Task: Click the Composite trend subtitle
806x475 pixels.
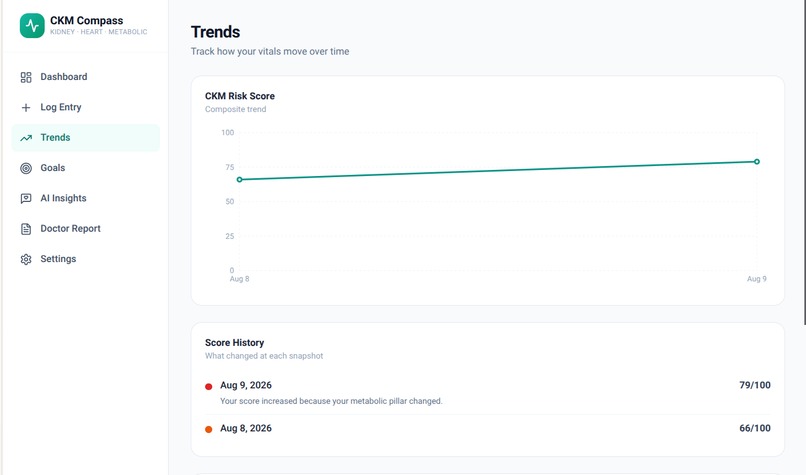Action: pyautogui.click(x=235, y=109)
